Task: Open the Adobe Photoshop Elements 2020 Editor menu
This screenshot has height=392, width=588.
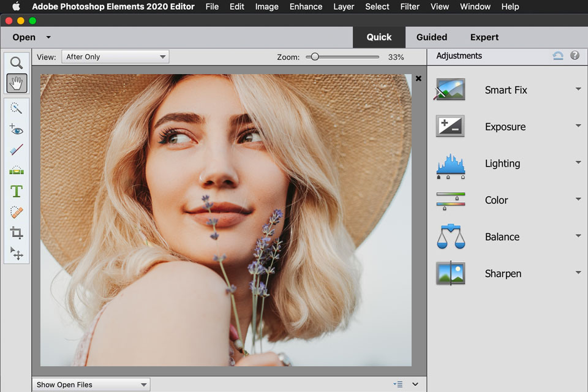Action: [113, 6]
